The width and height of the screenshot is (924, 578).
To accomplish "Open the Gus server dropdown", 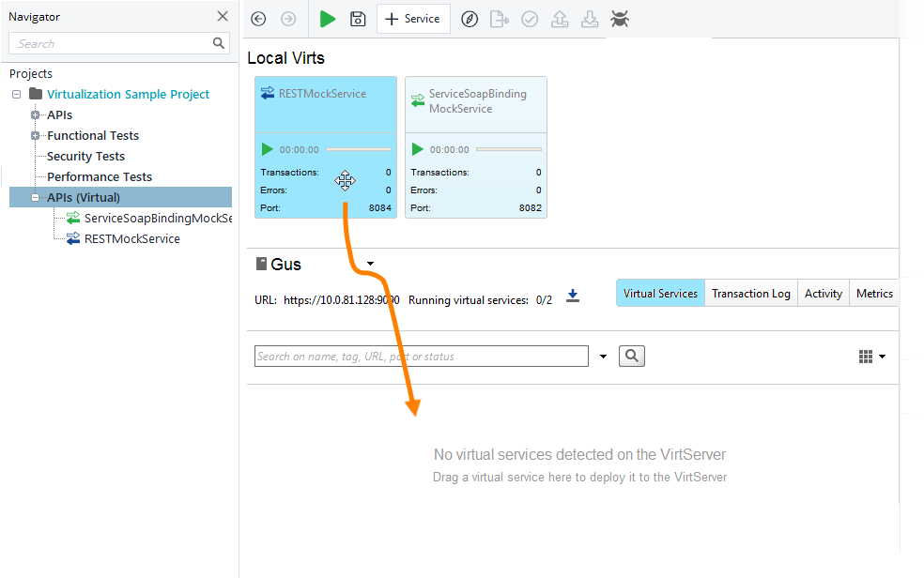I will click(370, 264).
